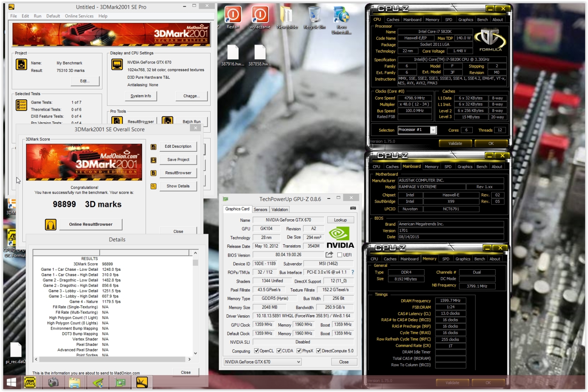Click ResultBrowser icon in Overall Score dialog

click(153, 173)
